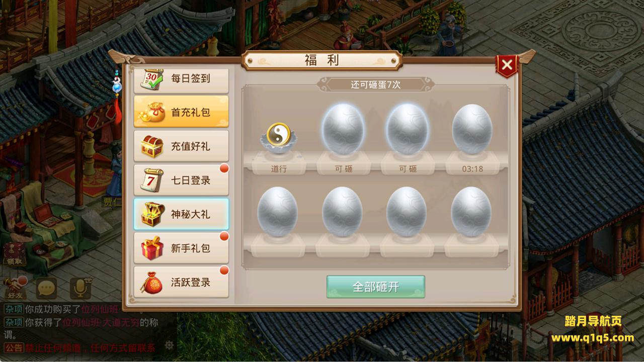
Task: Smash the second glowing 可砸 egg
Action: pos(408,129)
